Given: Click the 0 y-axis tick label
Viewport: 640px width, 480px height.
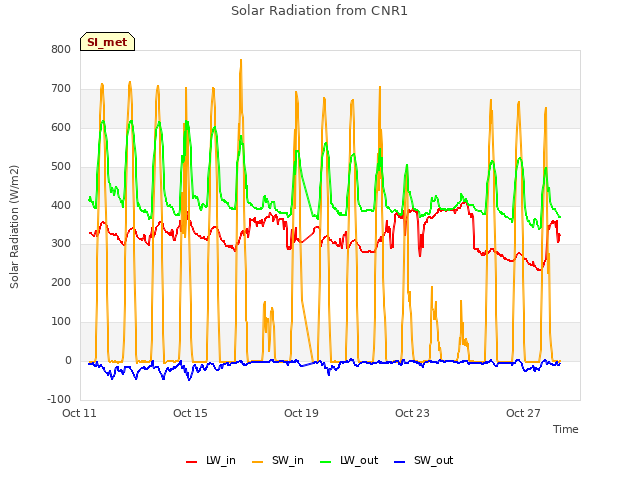Looking at the screenshot, I should [68, 360].
